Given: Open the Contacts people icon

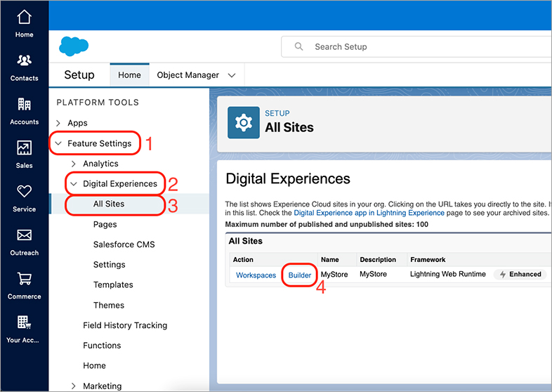Looking at the screenshot, I should (24, 60).
